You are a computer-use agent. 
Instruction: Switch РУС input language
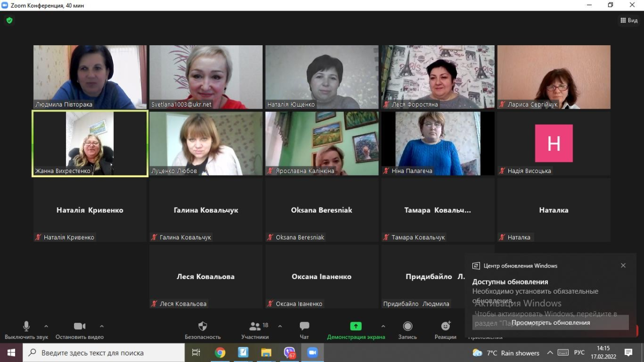coord(580,352)
